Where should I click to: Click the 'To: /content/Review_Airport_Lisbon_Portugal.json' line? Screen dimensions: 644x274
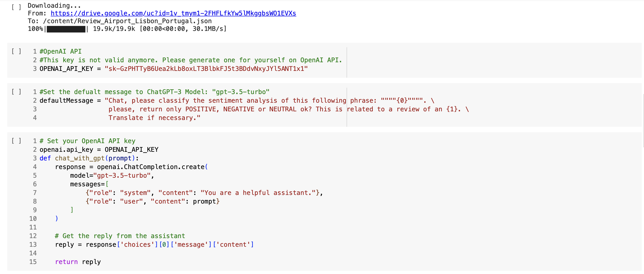tap(120, 21)
